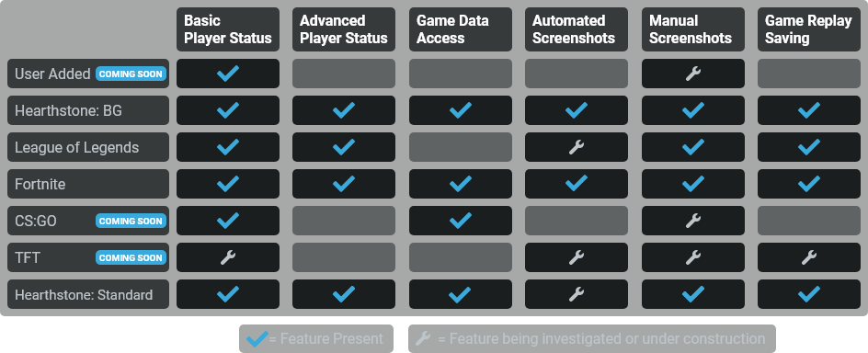868x353 pixels.
Task: Select the Game Replay Saving column header
Action: coord(809,29)
